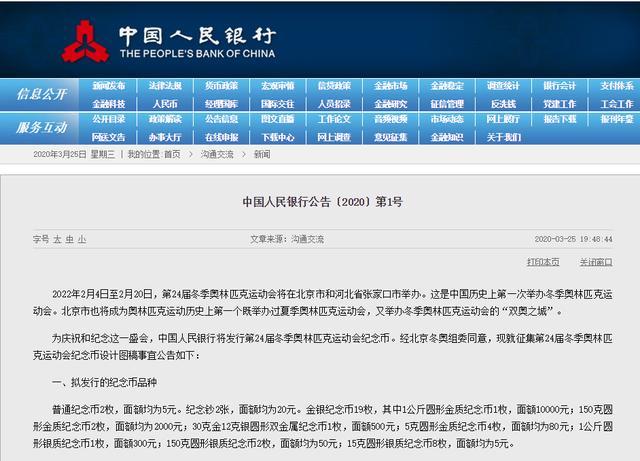Select the 关于我们 menu item

503,137
